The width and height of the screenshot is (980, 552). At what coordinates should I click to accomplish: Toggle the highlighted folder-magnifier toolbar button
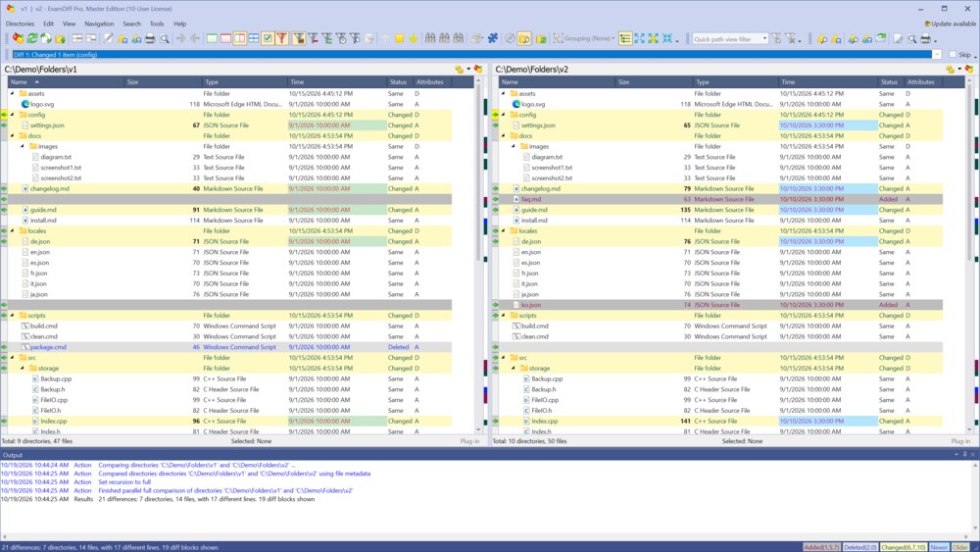(x=524, y=39)
